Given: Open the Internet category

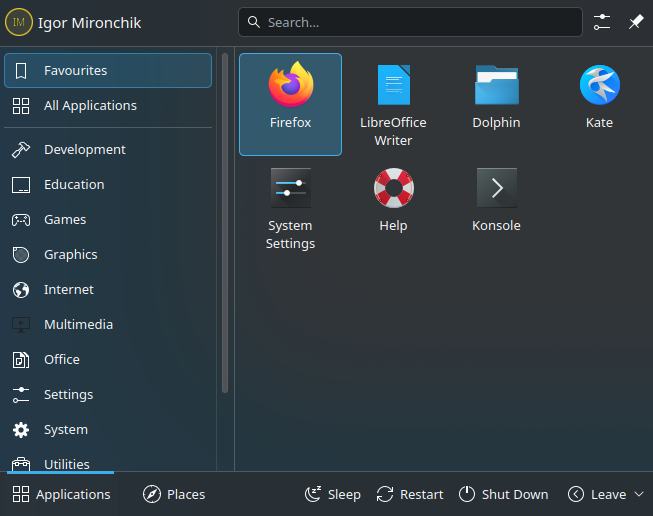Looking at the screenshot, I should coord(108,289).
